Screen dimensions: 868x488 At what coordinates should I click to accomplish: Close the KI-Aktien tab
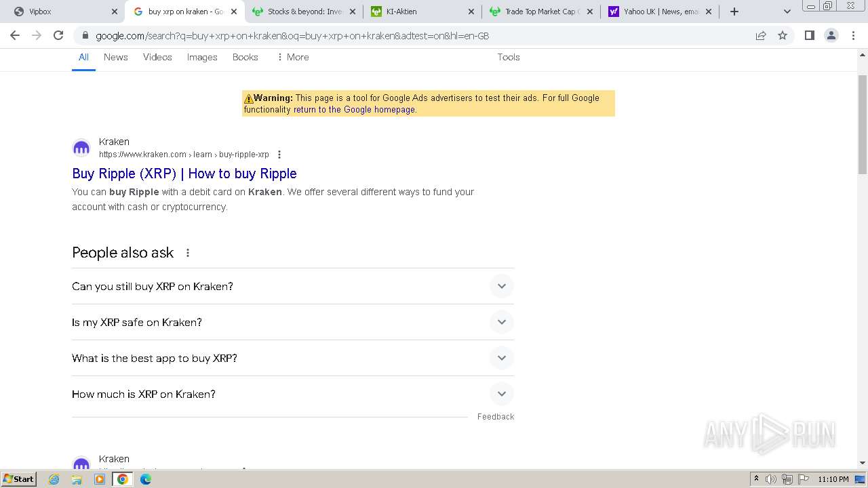point(471,12)
